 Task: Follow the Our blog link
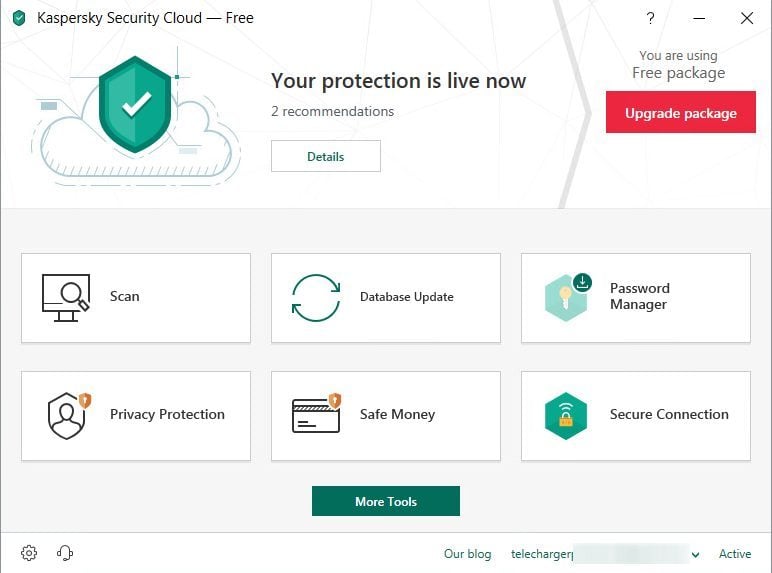point(467,554)
